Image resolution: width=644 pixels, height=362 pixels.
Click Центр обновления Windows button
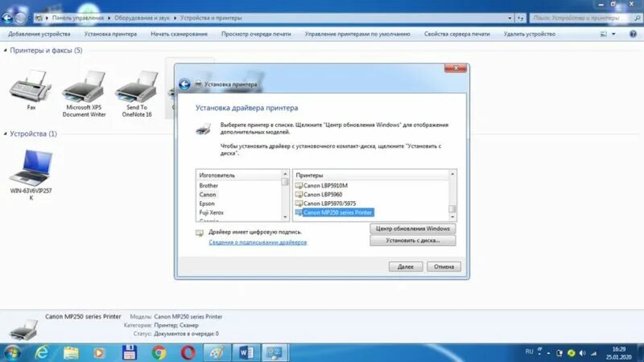pyautogui.click(x=413, y=228)
